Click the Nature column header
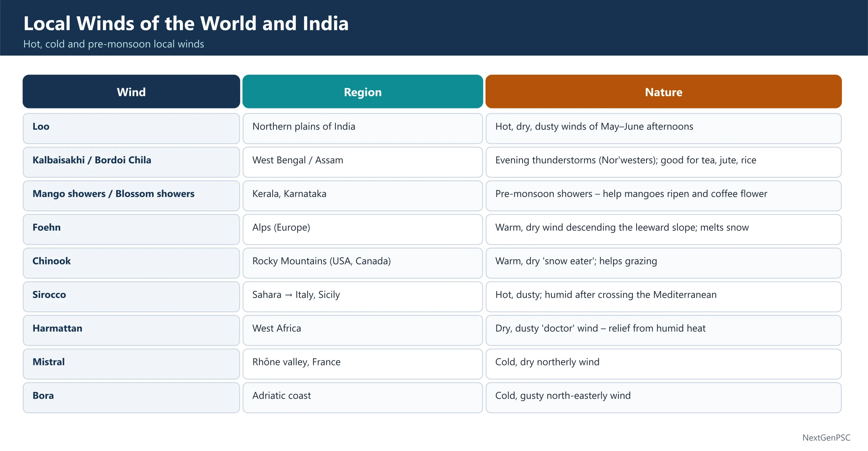 click(663, 92)
